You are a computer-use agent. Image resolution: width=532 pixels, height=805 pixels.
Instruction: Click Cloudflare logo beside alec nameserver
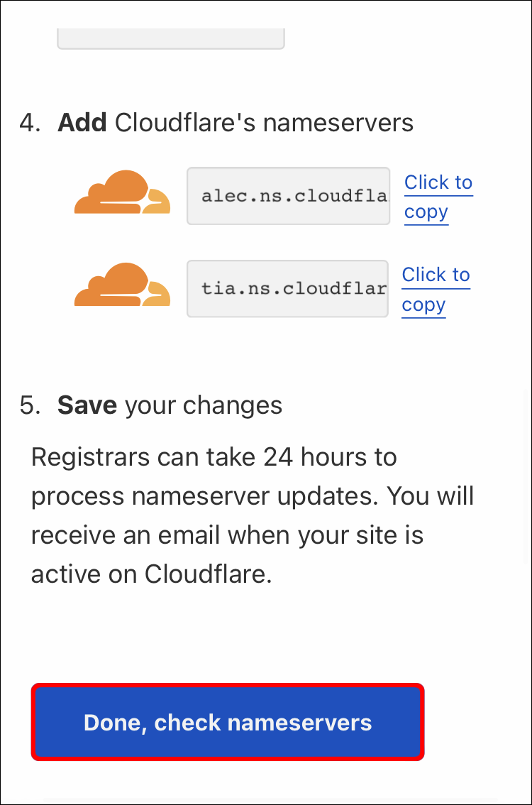click(122, 192)
